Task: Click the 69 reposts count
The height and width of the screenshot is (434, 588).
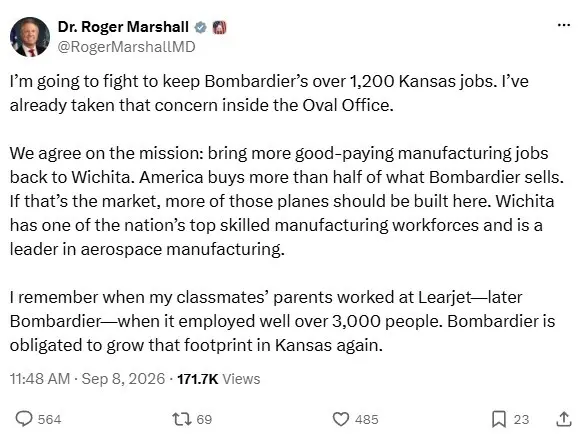Action: point(204,419)
